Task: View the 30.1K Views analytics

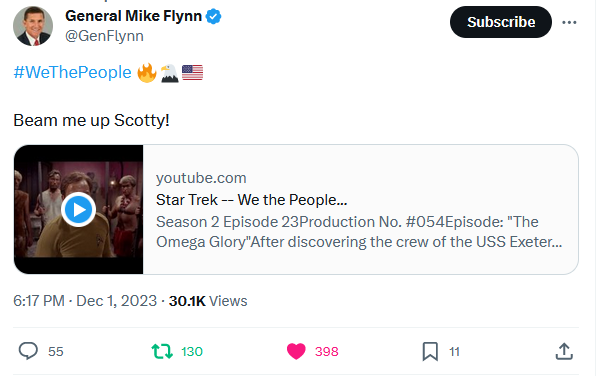Action: tap(208, 301)
